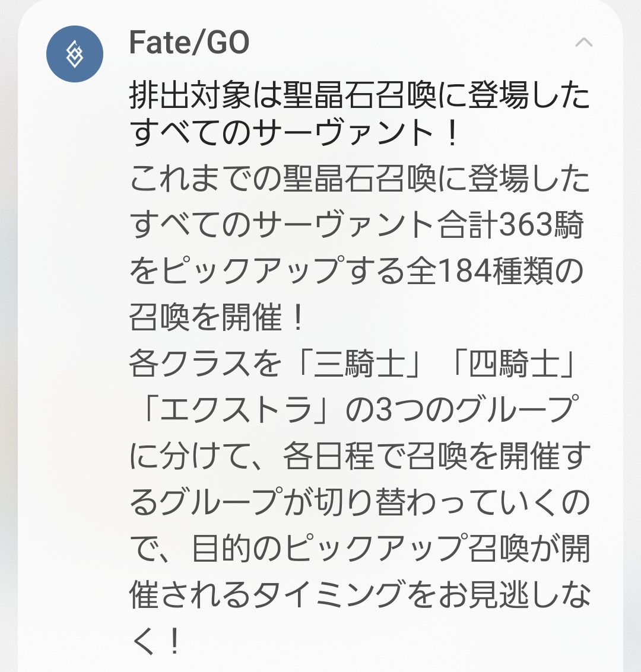Open the notification title starting with 排出対象は

pos(359,95)
